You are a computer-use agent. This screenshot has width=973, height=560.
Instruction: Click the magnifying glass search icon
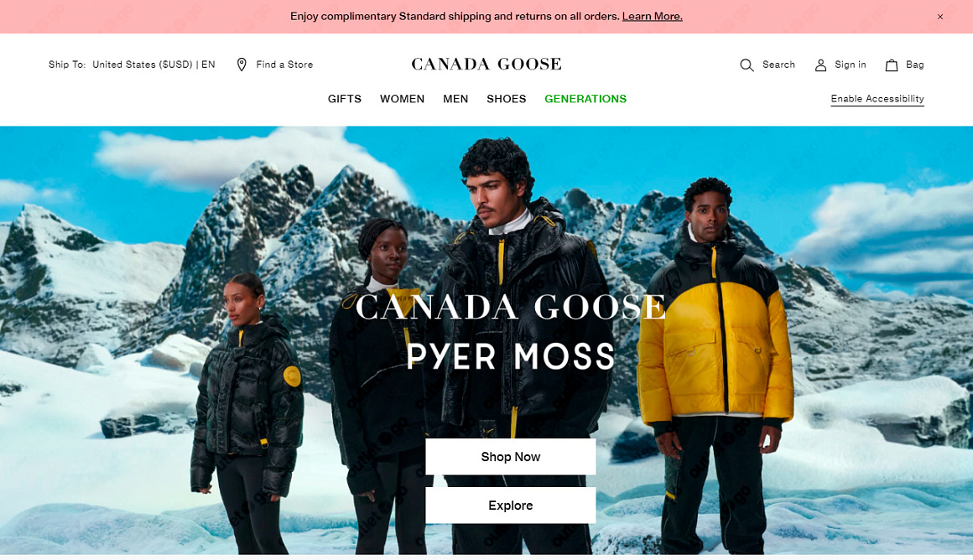(747, 65)
